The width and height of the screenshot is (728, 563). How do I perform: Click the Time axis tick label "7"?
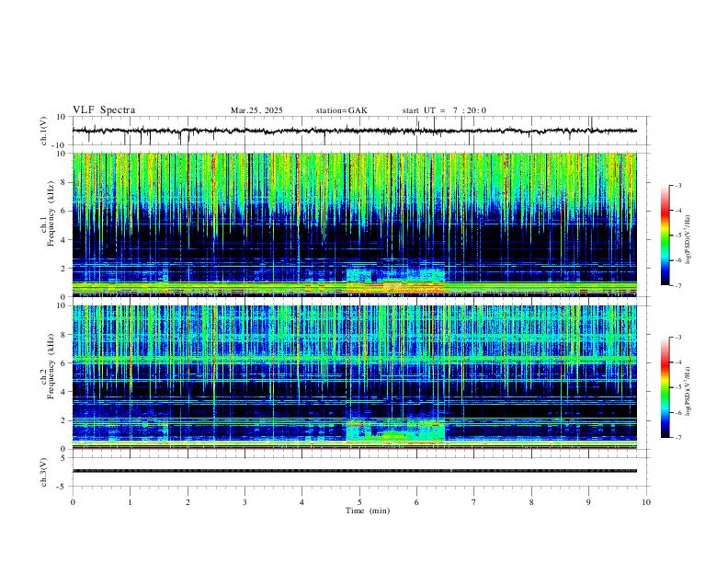click(474, 502)
